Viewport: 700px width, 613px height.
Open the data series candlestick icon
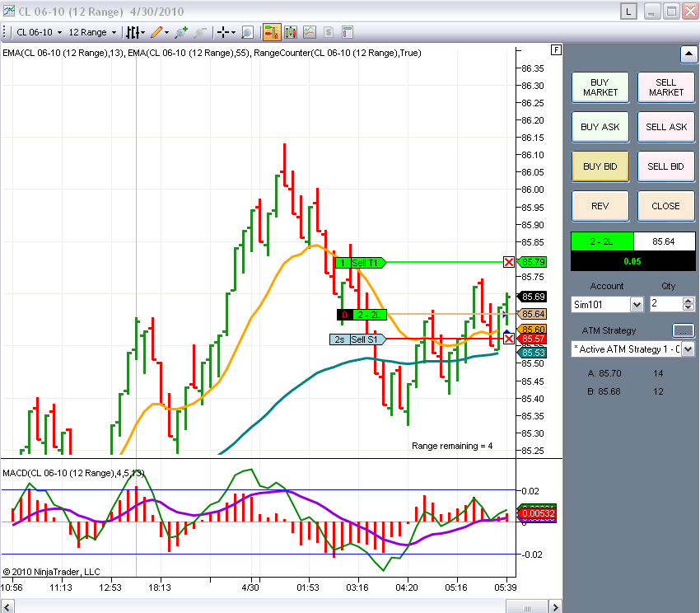pyautogui.click(x=291, y=32)
